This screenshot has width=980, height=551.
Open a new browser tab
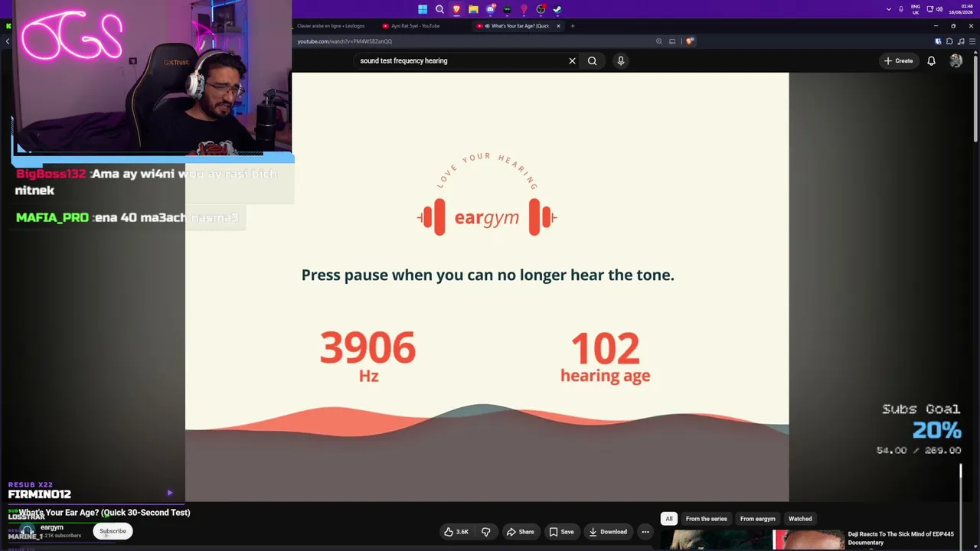tap(572, 26)
